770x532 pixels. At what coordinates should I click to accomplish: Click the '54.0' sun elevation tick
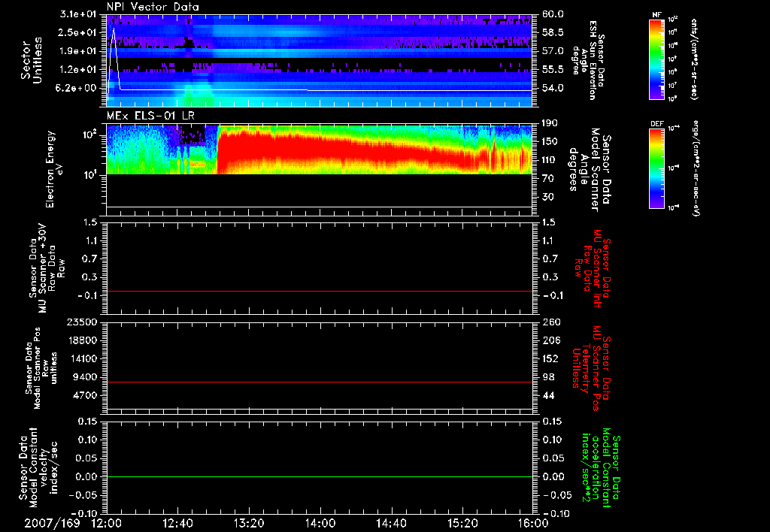[553, 89]
